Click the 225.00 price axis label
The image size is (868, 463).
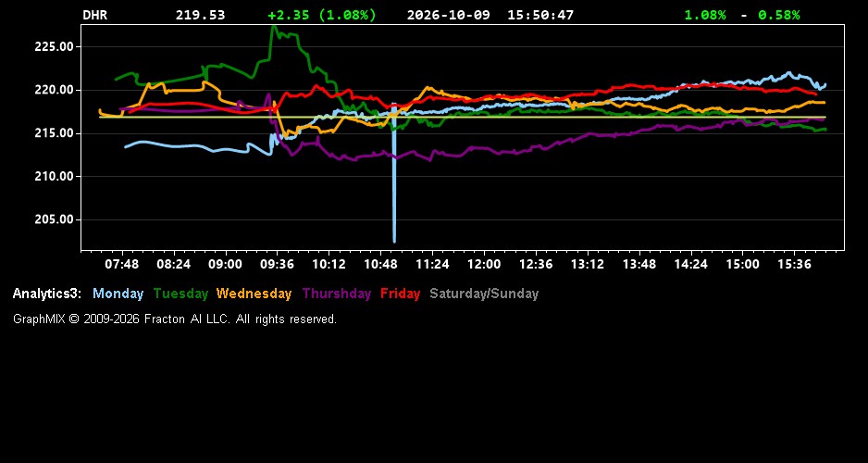point(55,47)
